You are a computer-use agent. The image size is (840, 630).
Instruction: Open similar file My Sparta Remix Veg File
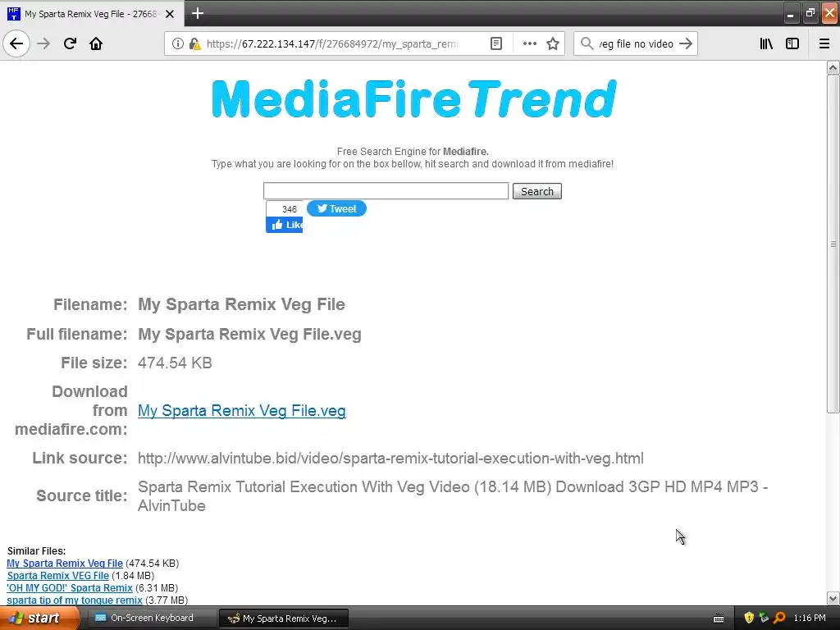[65, 563]
